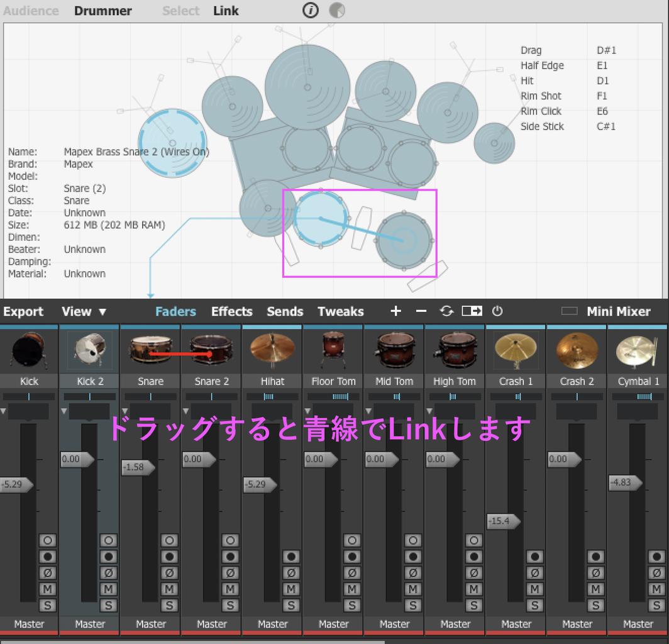The image size is (669, 644).
Task: Select the Crash 2 cymbal image
Action: click(x=577, y=351)
